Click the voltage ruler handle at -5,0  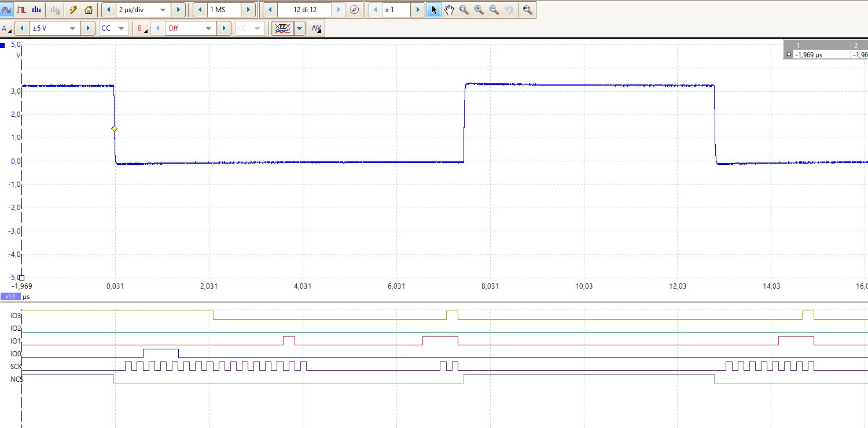[21, 278]
